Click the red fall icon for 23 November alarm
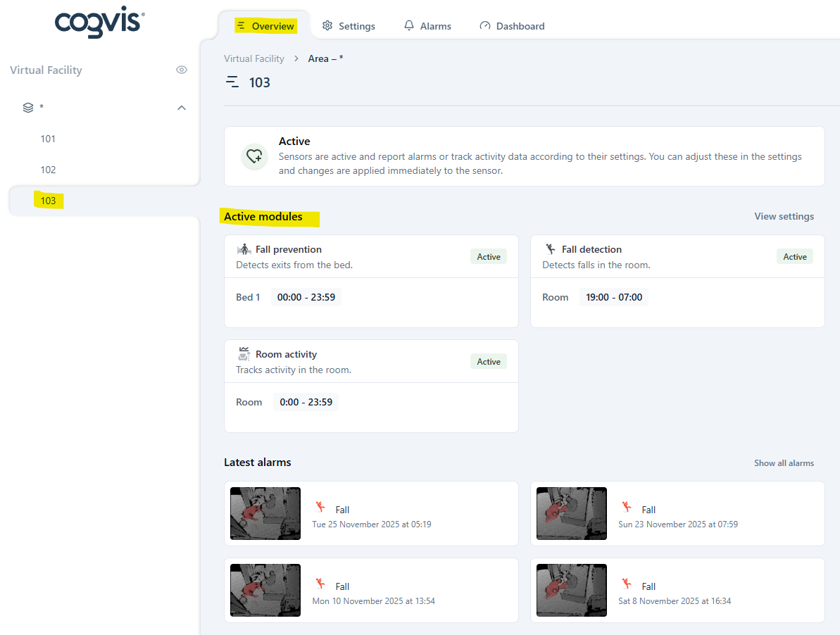 pos(627,507)
